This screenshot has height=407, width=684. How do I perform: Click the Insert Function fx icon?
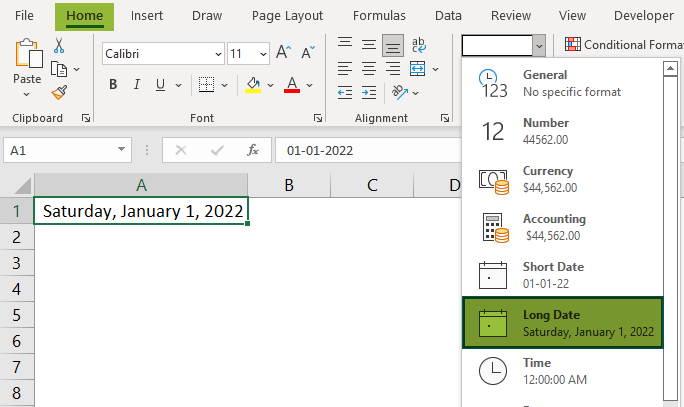[x=253, y=150]
